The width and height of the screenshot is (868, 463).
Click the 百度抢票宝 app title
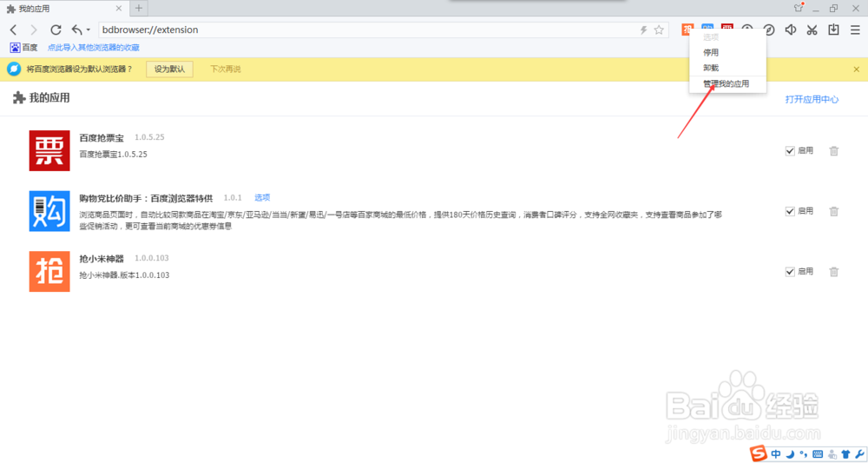coord(102,137)
